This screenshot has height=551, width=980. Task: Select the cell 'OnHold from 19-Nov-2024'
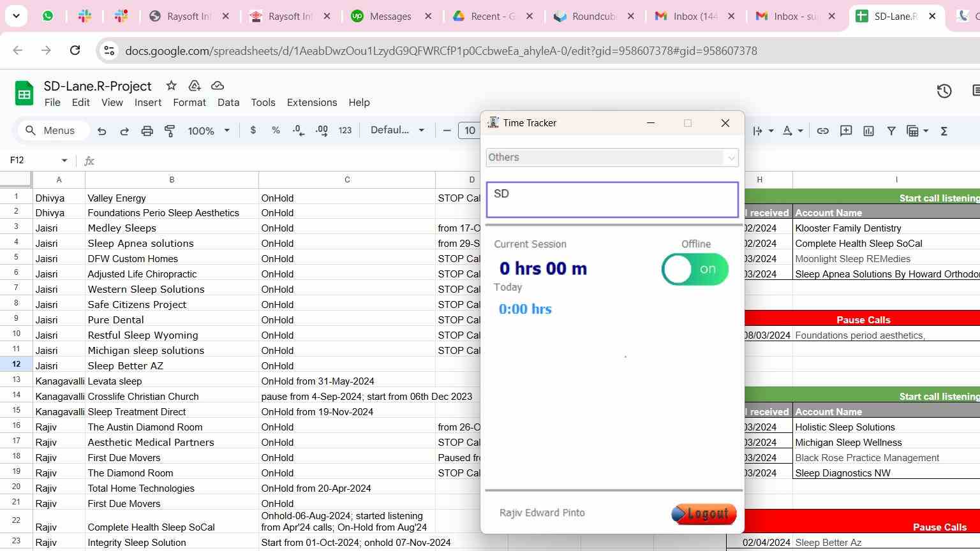pos(347,411)
